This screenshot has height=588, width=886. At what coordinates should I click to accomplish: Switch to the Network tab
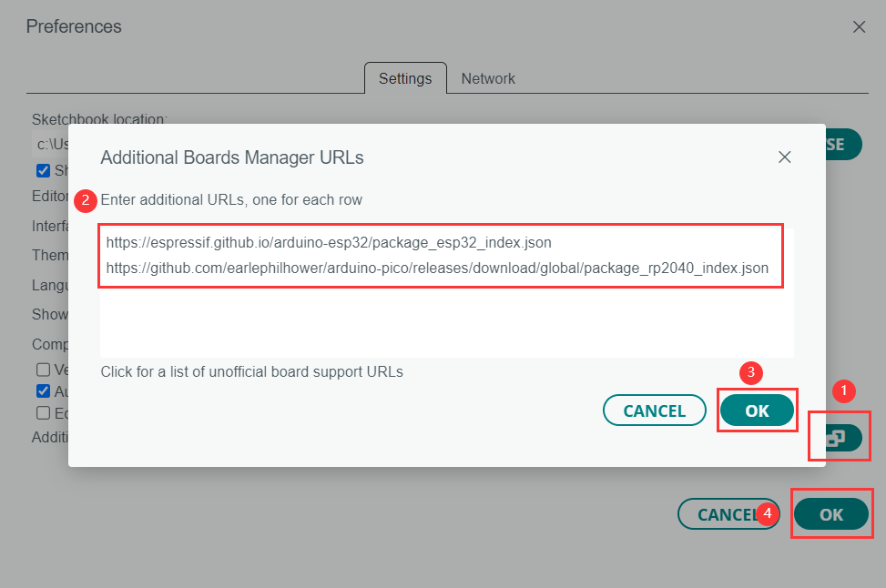point(488,78)
